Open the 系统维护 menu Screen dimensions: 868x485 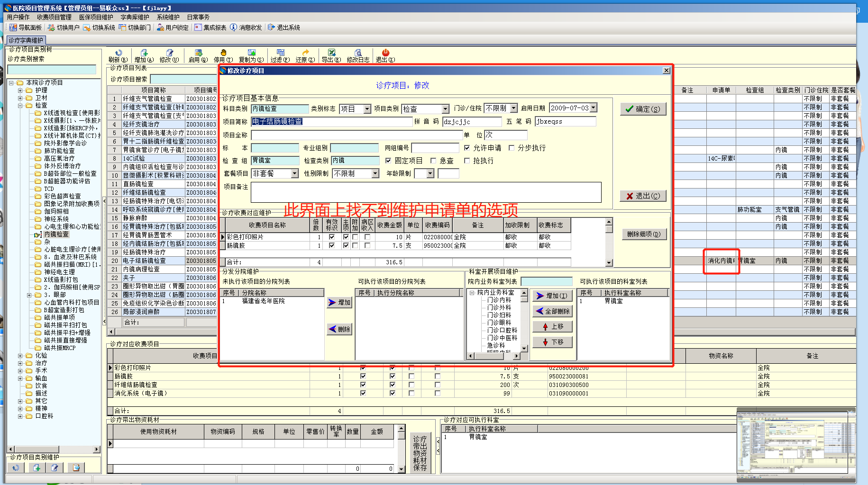(168, 17)
